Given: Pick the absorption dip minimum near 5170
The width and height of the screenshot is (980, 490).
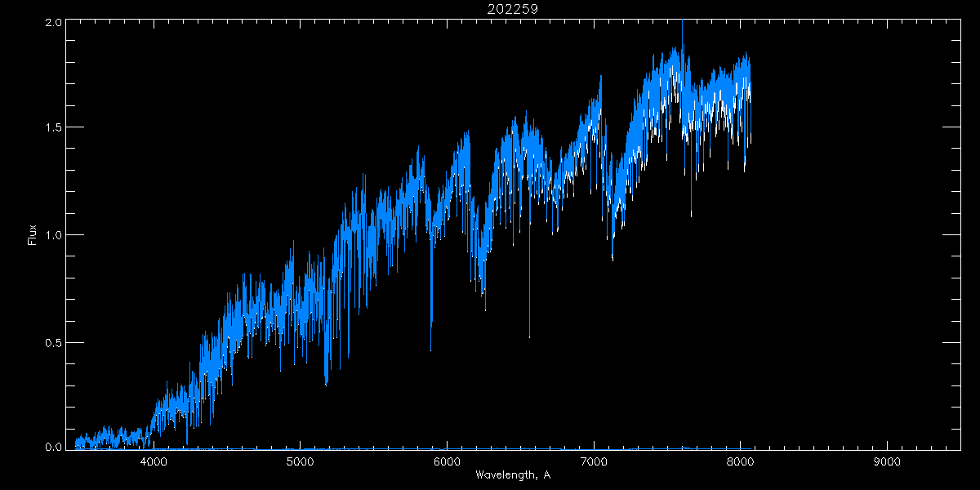Looking at the screenshot, I should pos(326,384).
